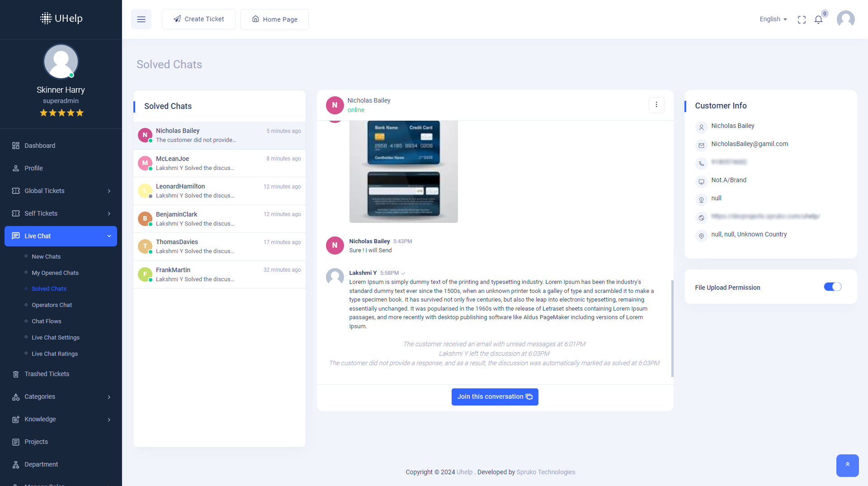Click the Dashboard grid icon in sidebar

(16, 146)
